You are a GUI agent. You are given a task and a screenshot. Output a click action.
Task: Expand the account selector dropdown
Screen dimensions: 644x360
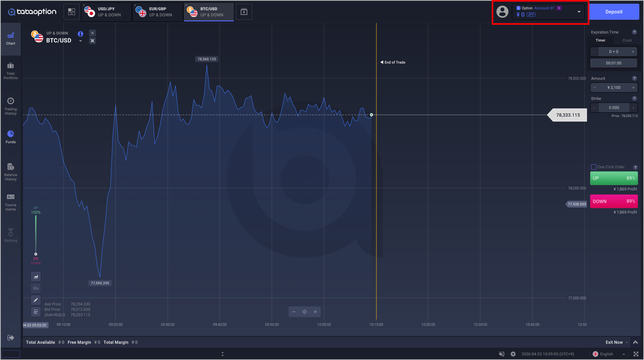point(579,12)
